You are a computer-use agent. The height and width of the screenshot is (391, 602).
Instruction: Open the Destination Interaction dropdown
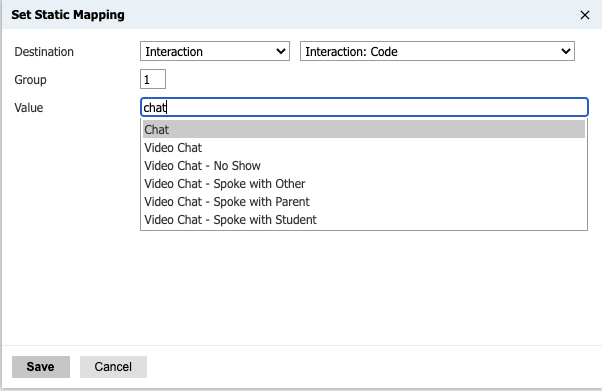[215, 51]
